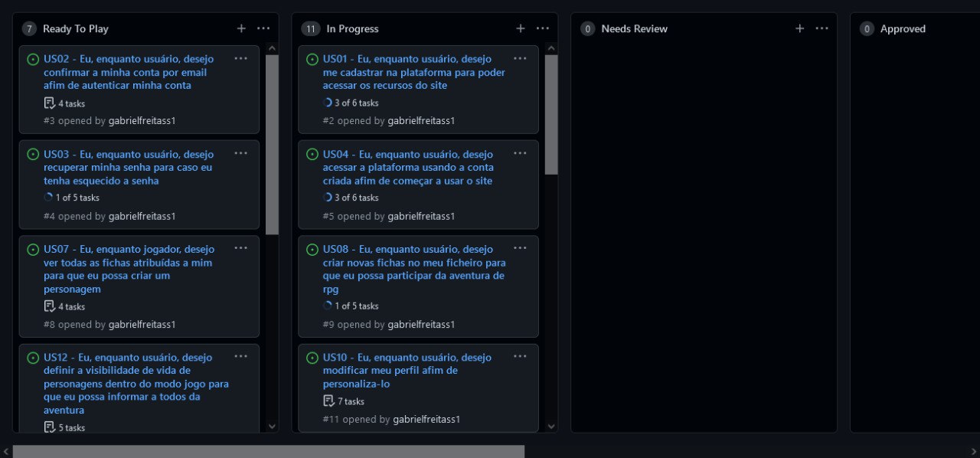
Task: Open Needs Review column options menu
Action: pyautogui.click(x=822, y=28)
